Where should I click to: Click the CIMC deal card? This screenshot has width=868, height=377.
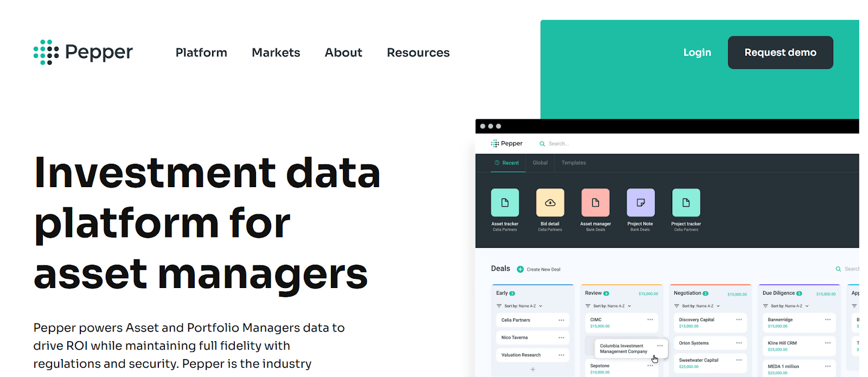pyautogui.click(x=621, y=323)
